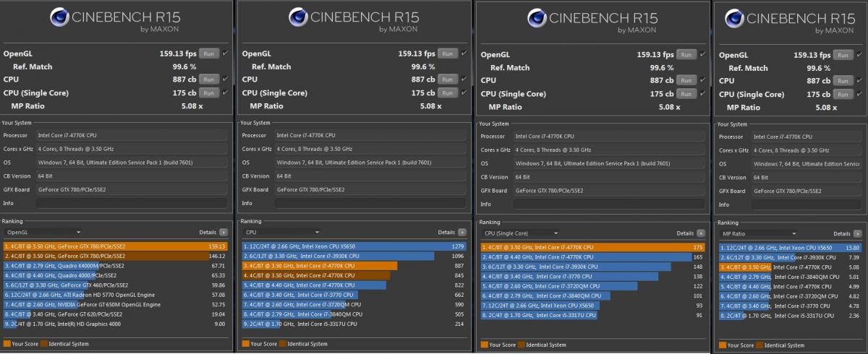
Task: Run the OpenGL test in the CPU ranking panel
Action: 448,53
